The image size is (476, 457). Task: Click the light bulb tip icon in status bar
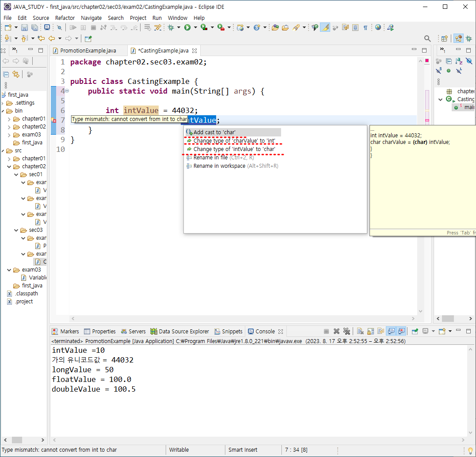(x=471, y=450)
